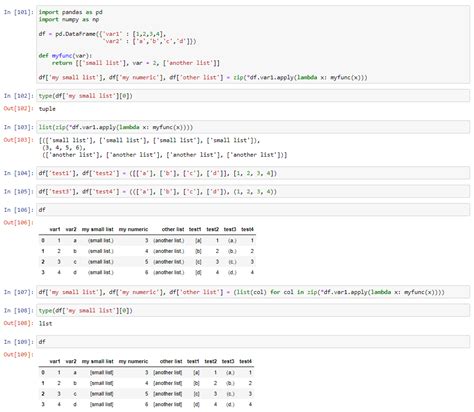
Task: Click '[d]' test1 cell in Out[106] table
Action: [198, 273]
